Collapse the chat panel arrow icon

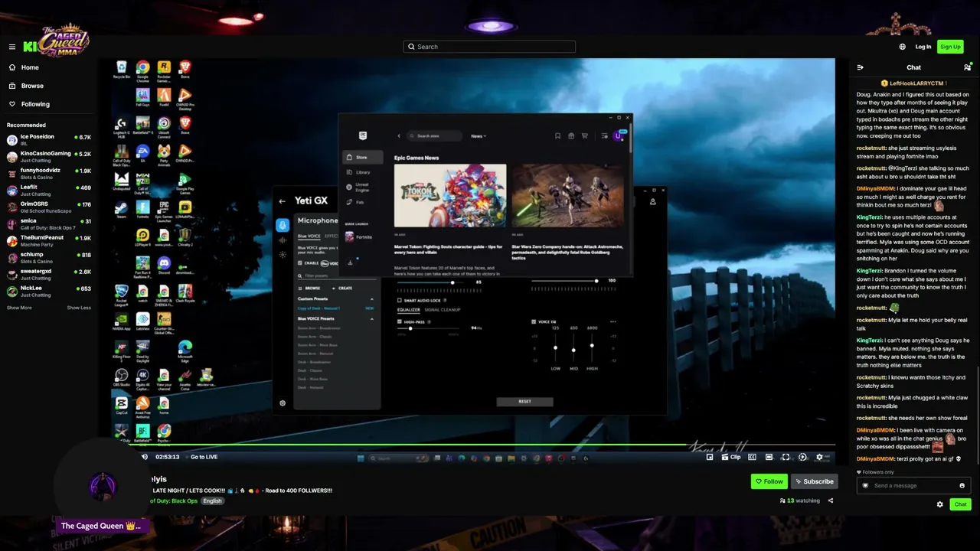coord(861,67)
